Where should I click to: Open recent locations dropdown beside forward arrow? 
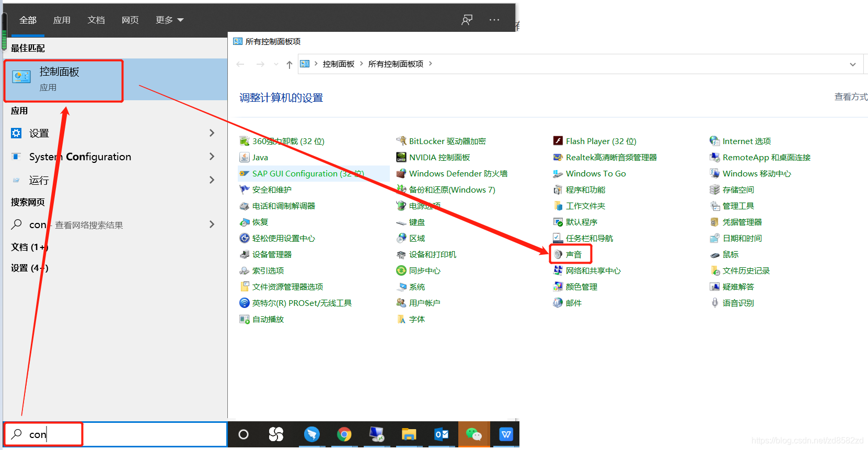276,64
